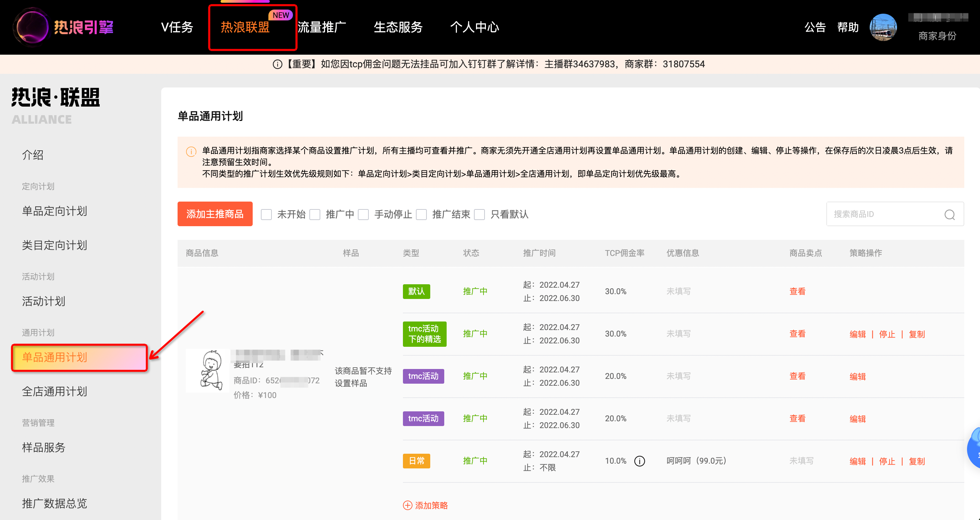Toggle the 手动停止 filter checkbox

point(363,214)
